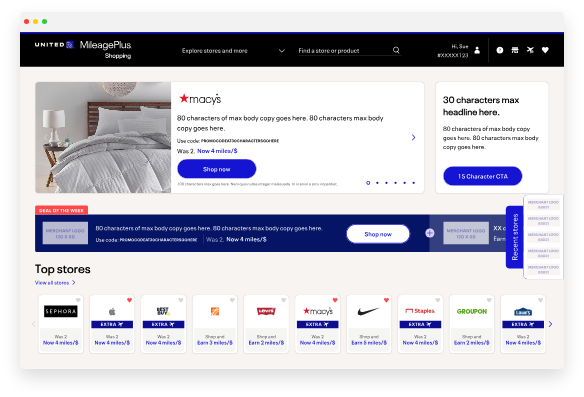This screenshot has width=584, height=397.
Task: Open the Groupon store logo
Action: tap(472, 311)
